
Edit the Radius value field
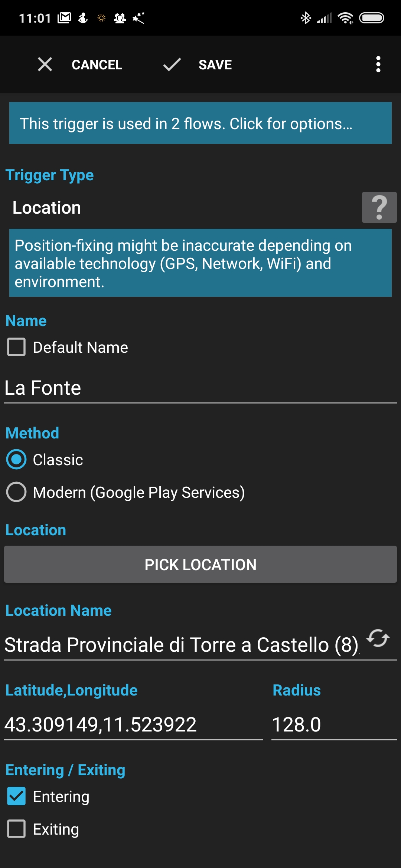coord(333,725)
